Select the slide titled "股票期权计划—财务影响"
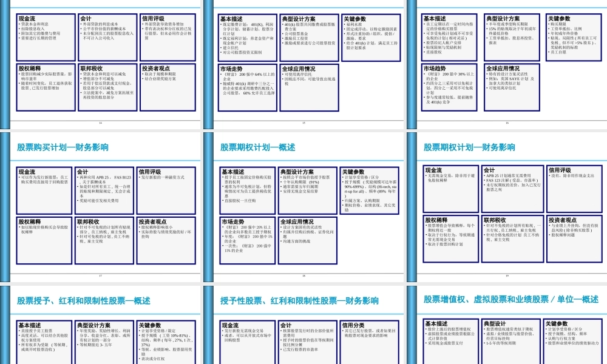Image resolution: width=607 pixels, height=364 pixels. pos(507,207)
